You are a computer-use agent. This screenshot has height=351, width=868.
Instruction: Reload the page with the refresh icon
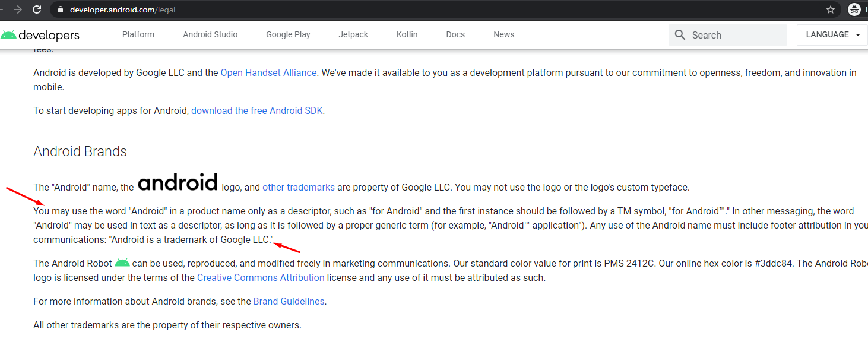pos(37,10)
